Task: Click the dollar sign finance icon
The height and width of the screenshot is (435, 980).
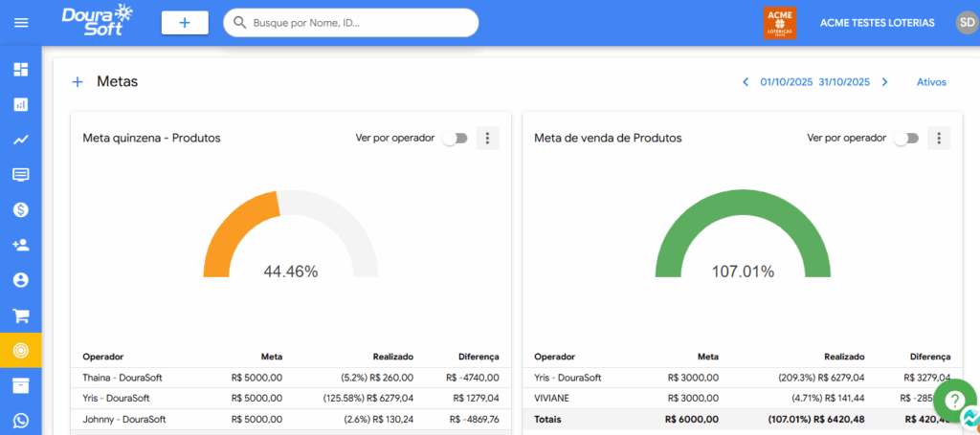Action: point(21,209)
